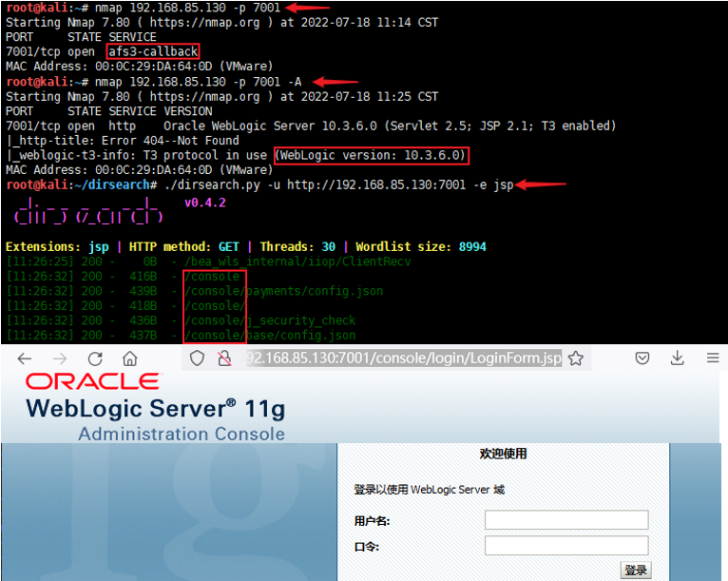Open the tracking protection shield icon

tap(197, 358)
